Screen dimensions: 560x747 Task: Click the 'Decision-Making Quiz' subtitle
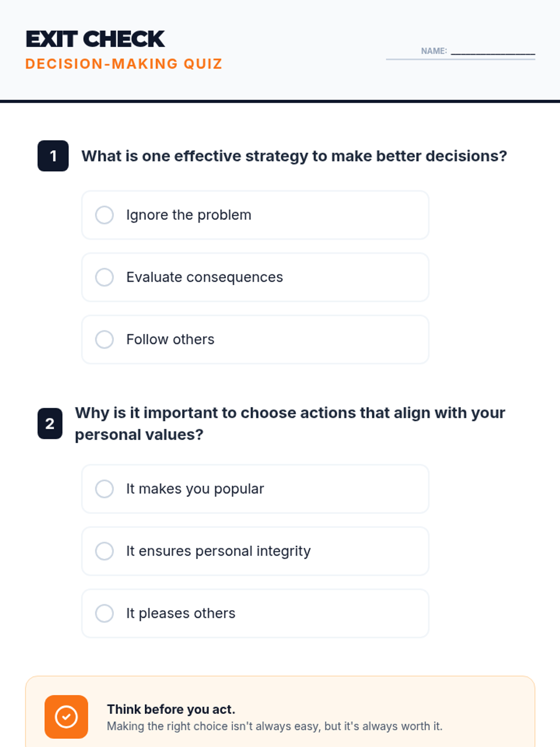124,64
